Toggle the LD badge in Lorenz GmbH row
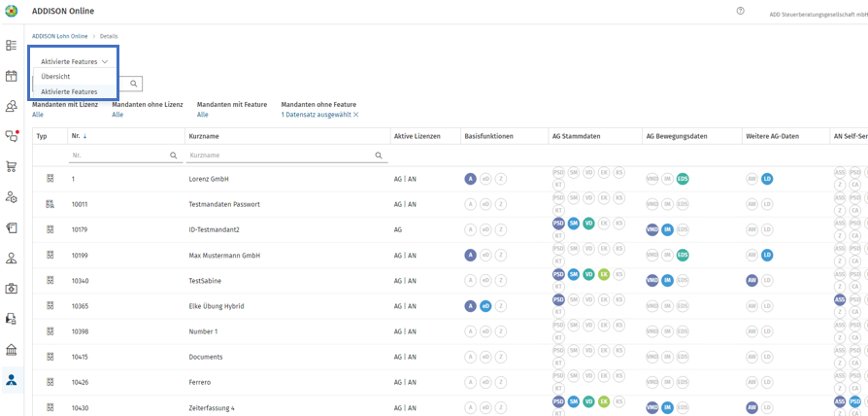 click(x=767, y=179)
